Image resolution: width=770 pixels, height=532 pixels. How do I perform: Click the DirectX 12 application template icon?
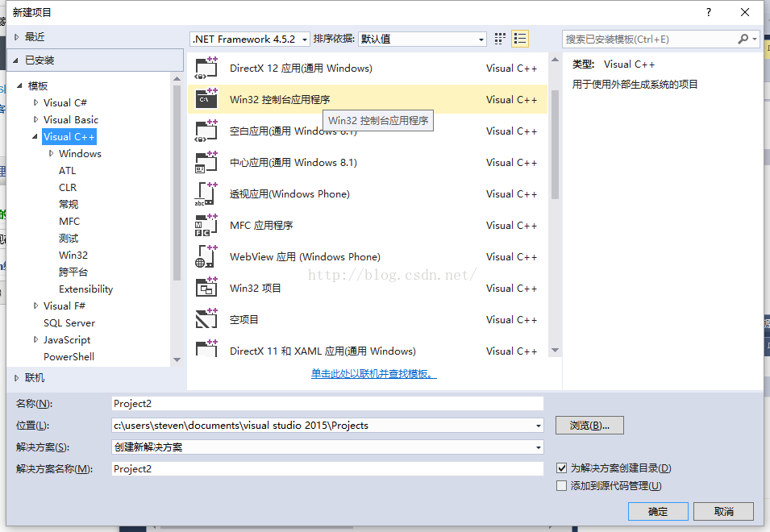tap(206, 69)
